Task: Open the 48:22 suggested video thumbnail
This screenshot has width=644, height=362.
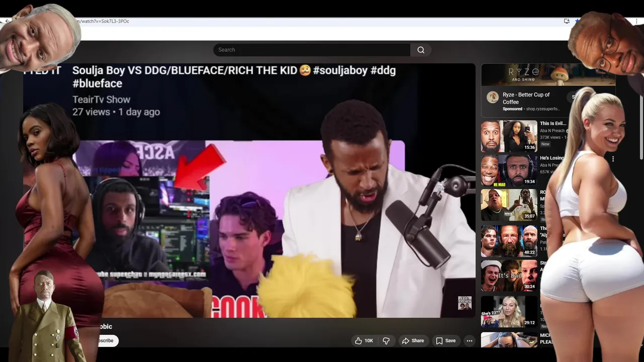Action: click(509, 241)
